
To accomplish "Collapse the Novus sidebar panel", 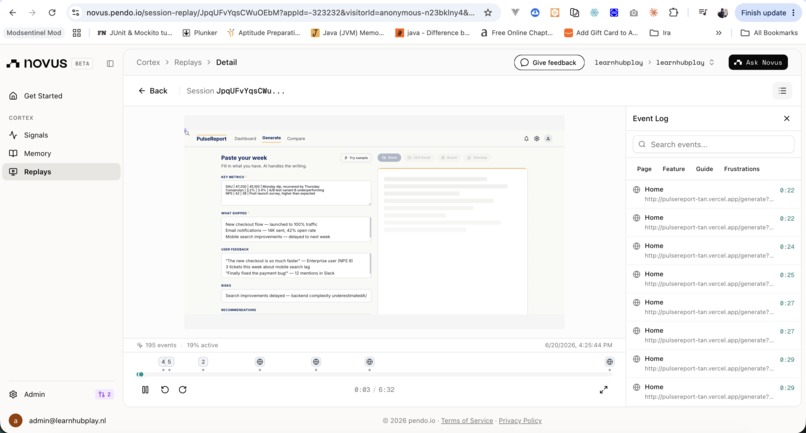I will point(110,63).
